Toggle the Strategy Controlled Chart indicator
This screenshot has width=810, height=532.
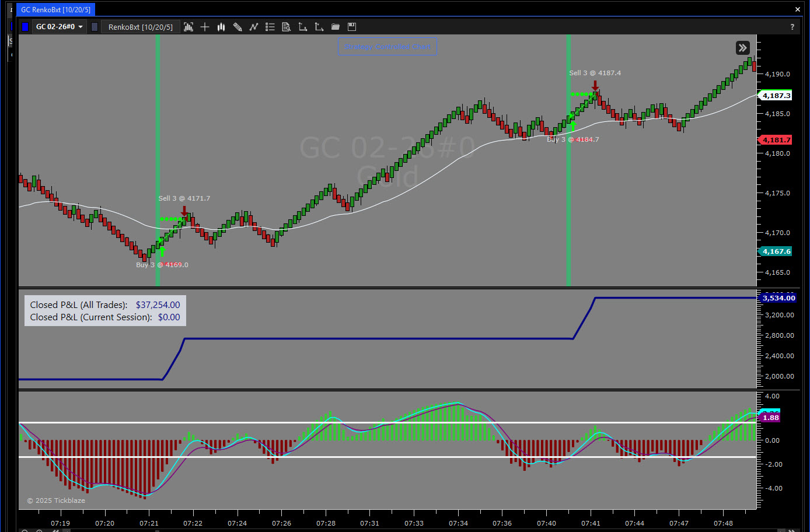click(x=387, y=47)
